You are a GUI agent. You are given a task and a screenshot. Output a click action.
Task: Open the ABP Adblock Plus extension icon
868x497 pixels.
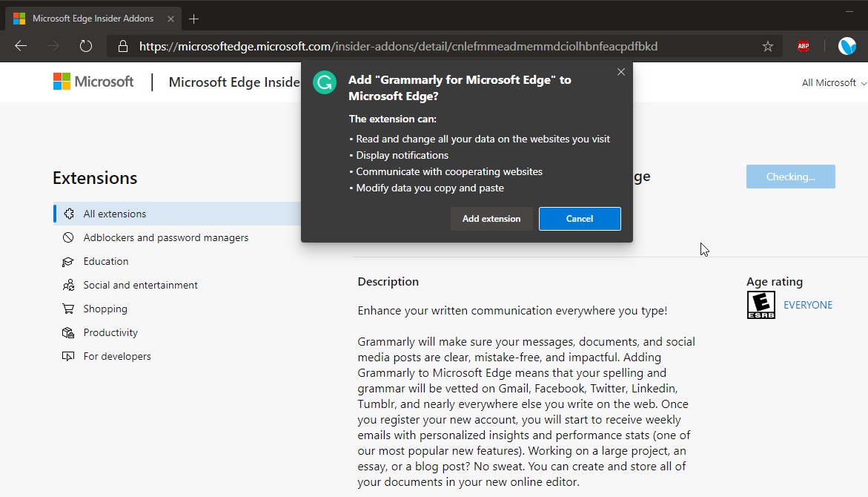[804, 47]
